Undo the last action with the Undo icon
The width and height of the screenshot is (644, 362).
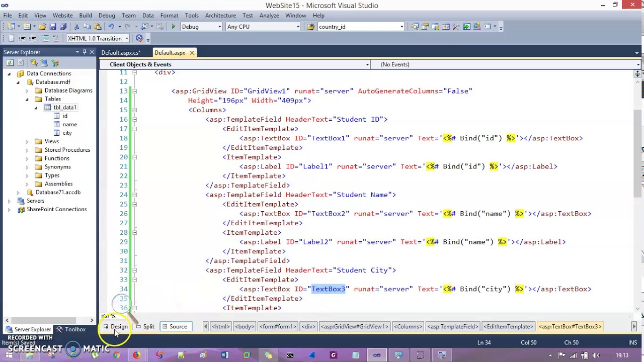[x=111, y=27]
